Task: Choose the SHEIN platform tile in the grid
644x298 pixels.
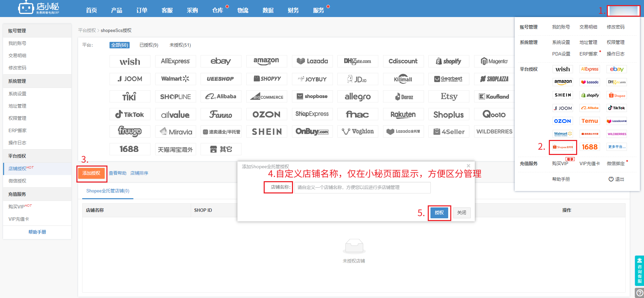Action: pyautogui.click(x=266, y=132)
